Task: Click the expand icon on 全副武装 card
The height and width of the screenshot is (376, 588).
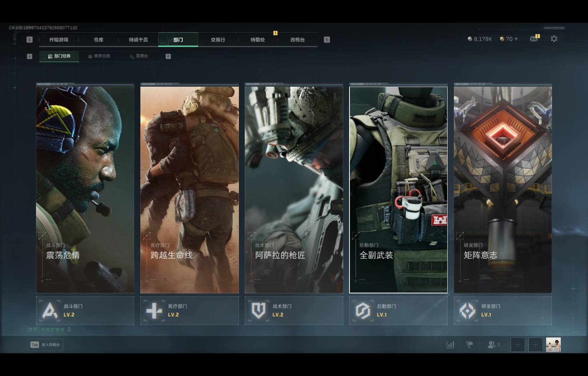Action: pos(356,236)
